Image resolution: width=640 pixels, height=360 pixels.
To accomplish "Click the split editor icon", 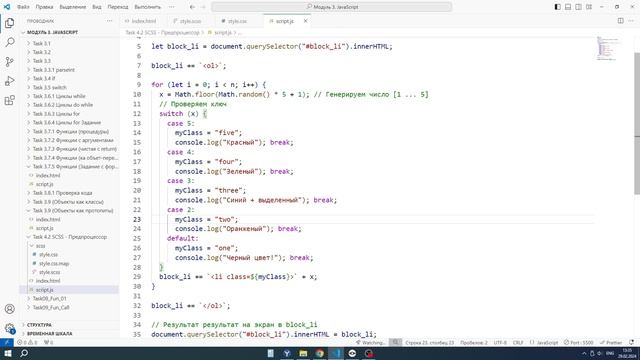I will (620, 21).
